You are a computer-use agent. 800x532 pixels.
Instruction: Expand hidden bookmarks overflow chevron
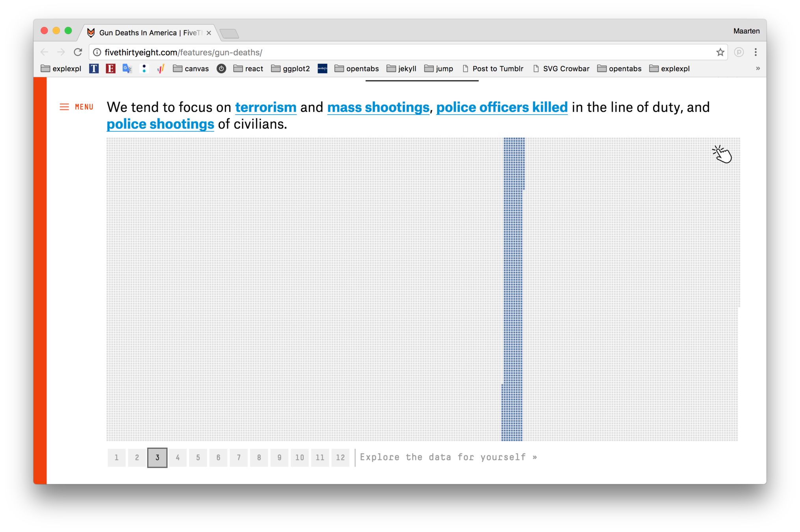(757, 69)
